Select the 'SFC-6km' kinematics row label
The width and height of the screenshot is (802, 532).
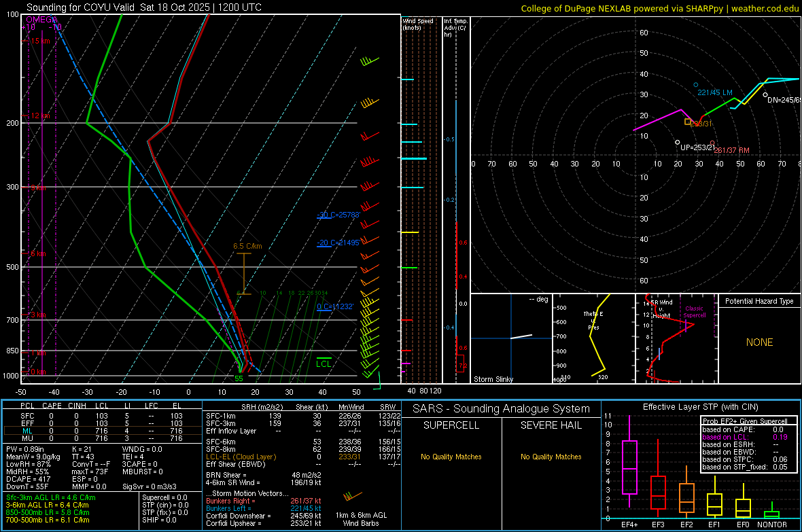coord(221,442)
